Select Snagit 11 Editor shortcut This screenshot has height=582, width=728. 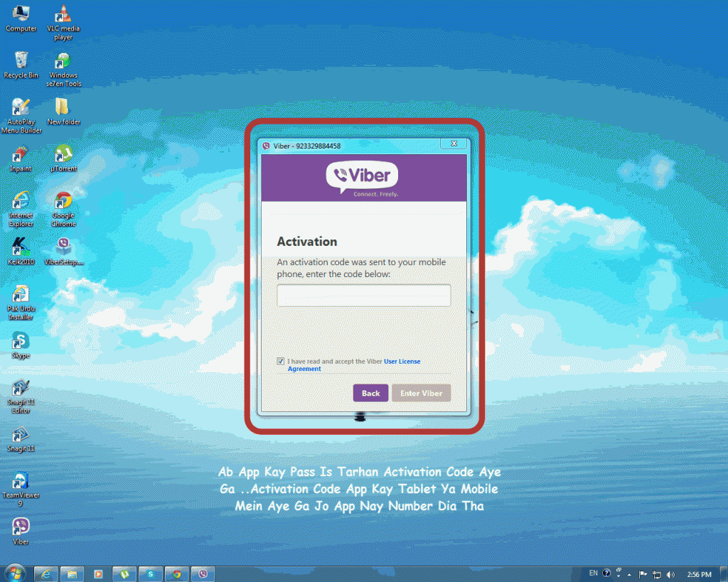point(21,397)
